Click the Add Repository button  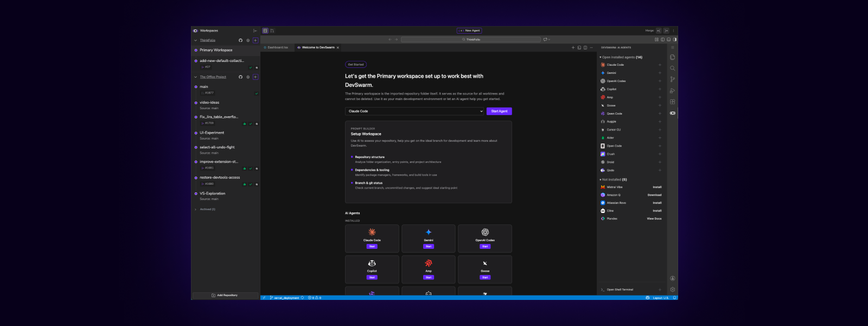pos(224,295)
